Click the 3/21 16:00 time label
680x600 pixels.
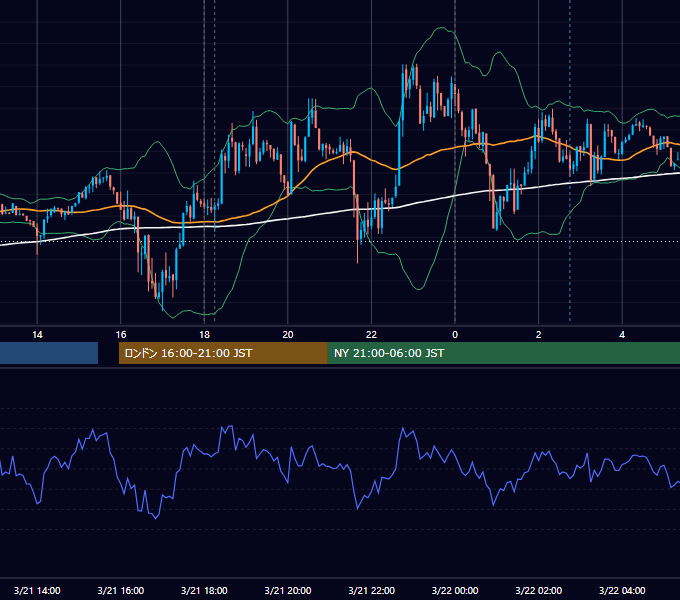[121, 590]
